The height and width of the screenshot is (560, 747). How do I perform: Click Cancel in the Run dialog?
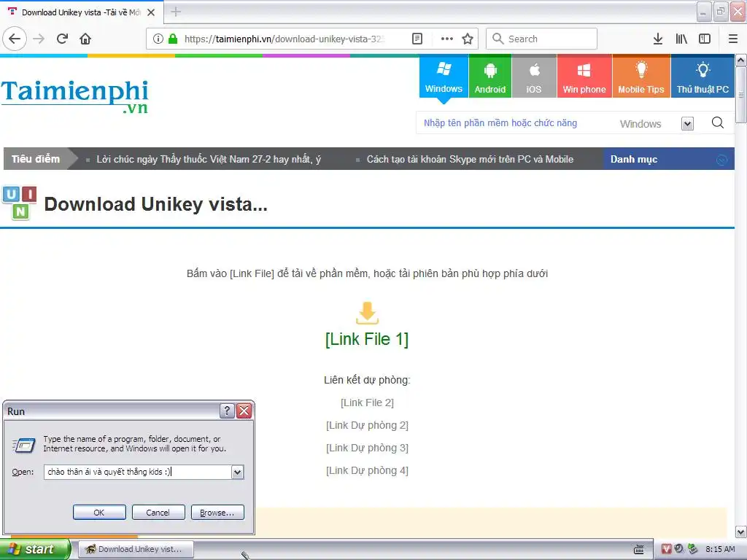158,513
